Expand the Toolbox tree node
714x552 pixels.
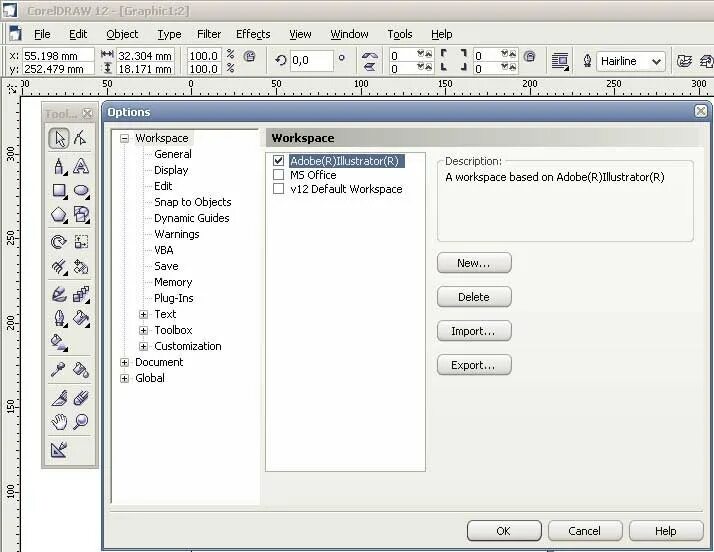143,330
